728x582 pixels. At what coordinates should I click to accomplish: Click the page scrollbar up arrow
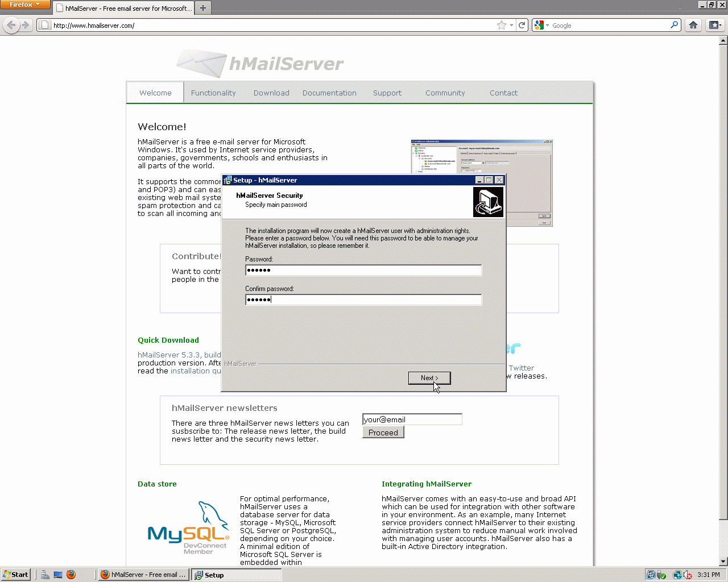click(723, 40)
